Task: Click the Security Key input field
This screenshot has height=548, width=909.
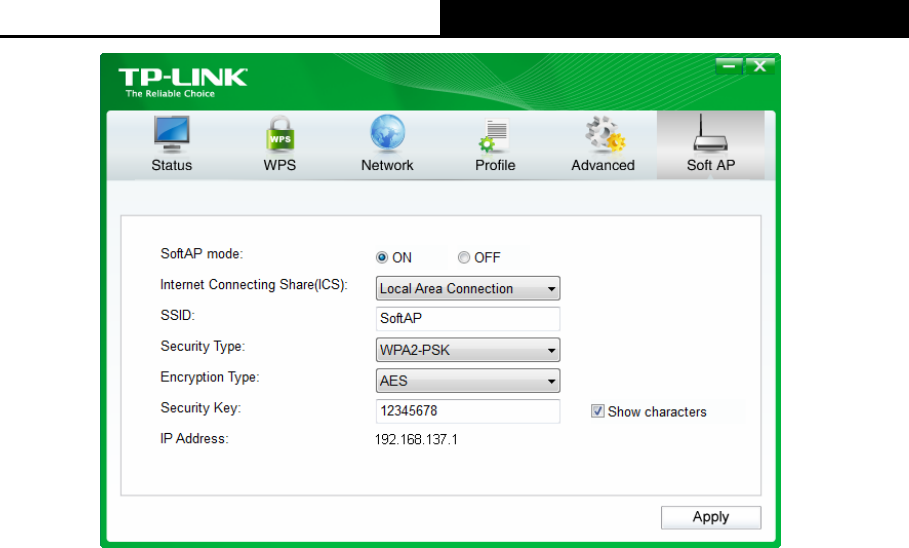Action: 468,411
